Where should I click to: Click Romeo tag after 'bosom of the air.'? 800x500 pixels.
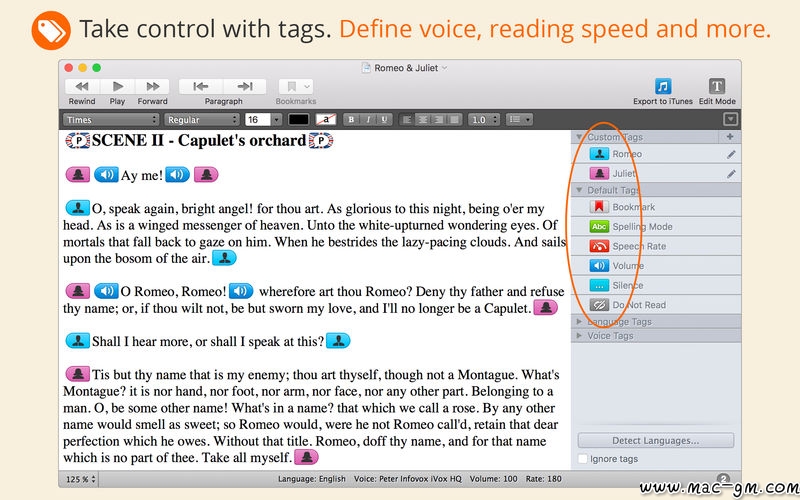click(x=224, y=258)
